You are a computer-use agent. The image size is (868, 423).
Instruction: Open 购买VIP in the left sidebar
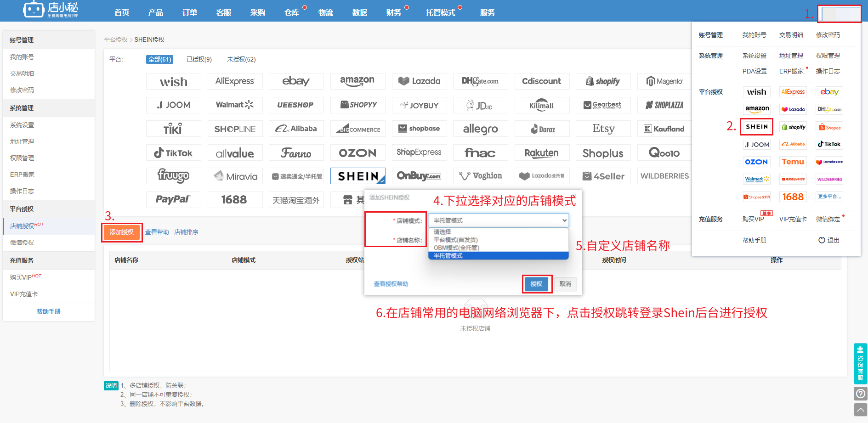pos(49,277)
